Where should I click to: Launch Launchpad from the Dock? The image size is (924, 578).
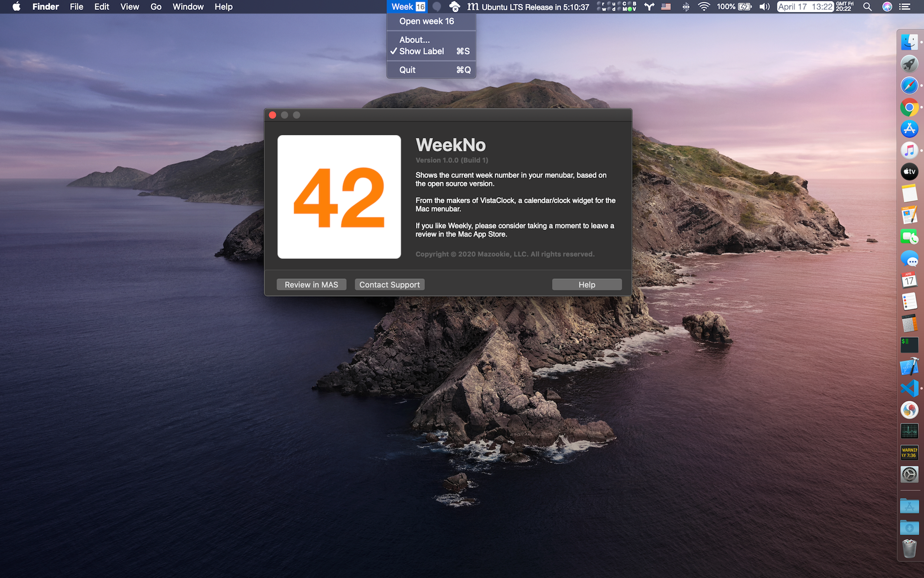pos(910,64)
